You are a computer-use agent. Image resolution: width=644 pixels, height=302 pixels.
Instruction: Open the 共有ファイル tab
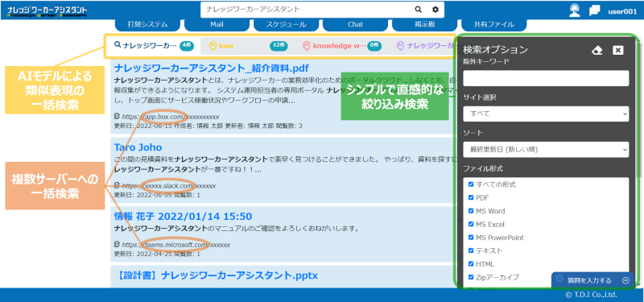(494, 24)
